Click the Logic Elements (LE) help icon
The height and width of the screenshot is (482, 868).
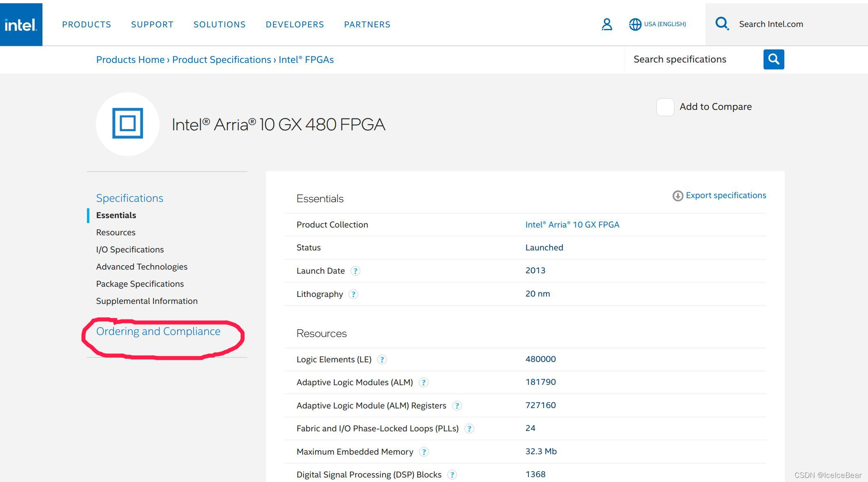(382, 359)
